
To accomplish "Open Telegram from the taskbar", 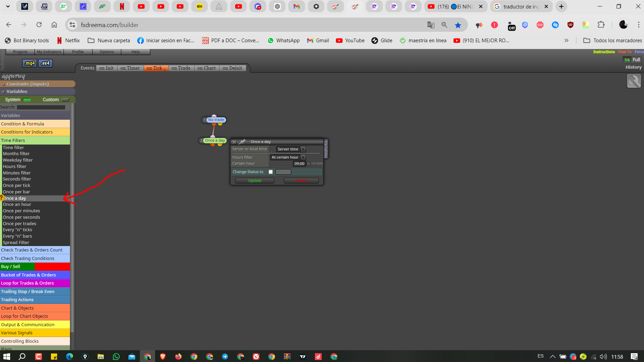I will pos(225,357).
